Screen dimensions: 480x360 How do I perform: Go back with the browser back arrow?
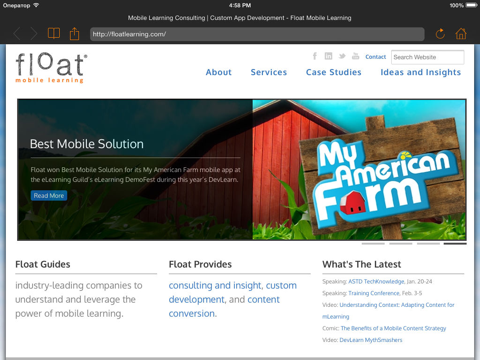click(x=17, y=34)
